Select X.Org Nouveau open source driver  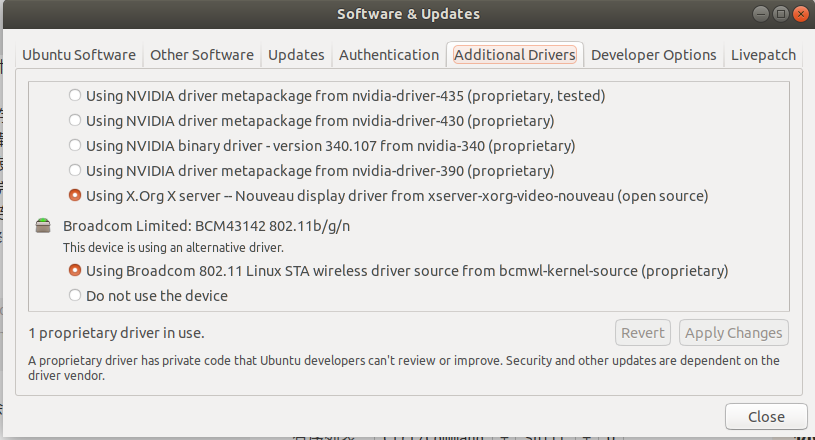click(75, 195)
